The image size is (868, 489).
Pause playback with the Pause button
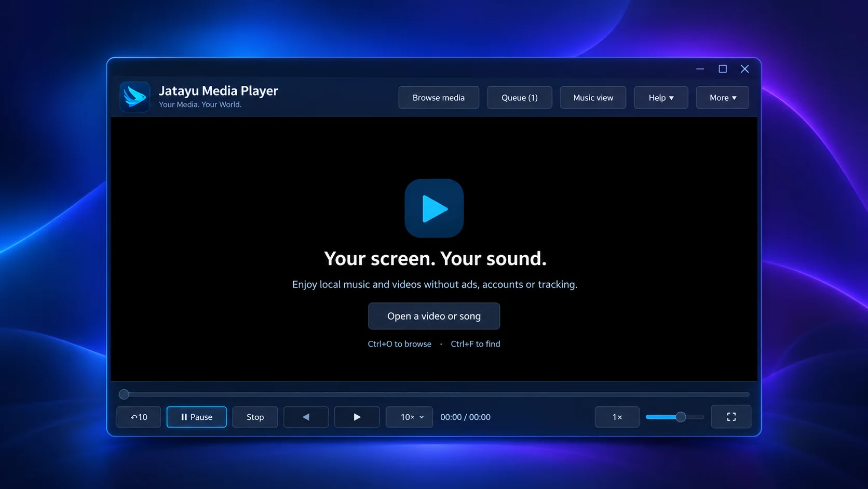[x=196, y=417]
